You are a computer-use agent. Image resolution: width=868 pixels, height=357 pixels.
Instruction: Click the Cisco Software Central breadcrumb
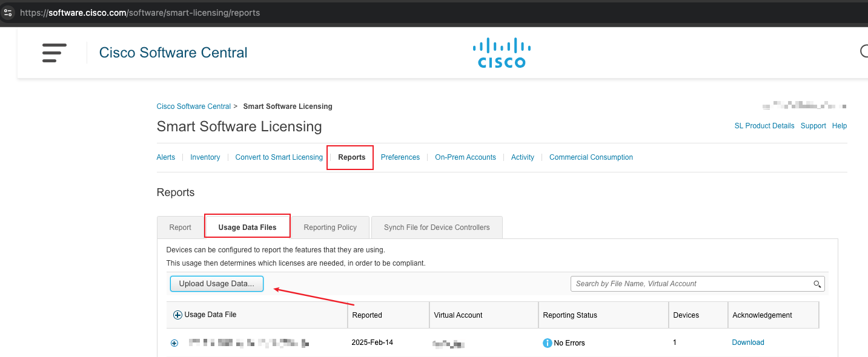(193, 106)
